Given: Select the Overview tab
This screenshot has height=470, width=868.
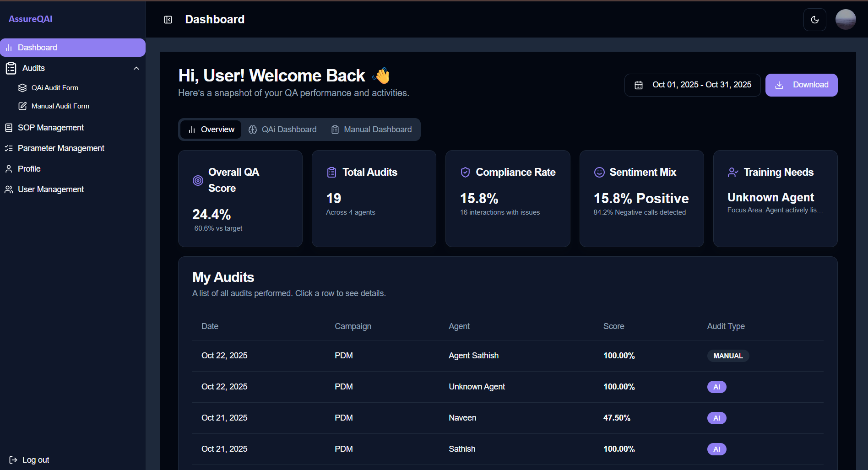Looking at the screenshot, I should (211, 130).
